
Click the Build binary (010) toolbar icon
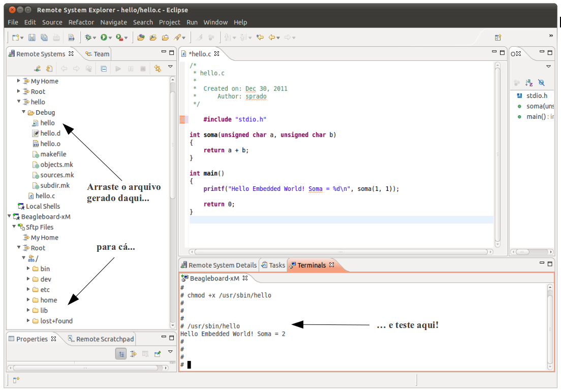tap(71, 38)
